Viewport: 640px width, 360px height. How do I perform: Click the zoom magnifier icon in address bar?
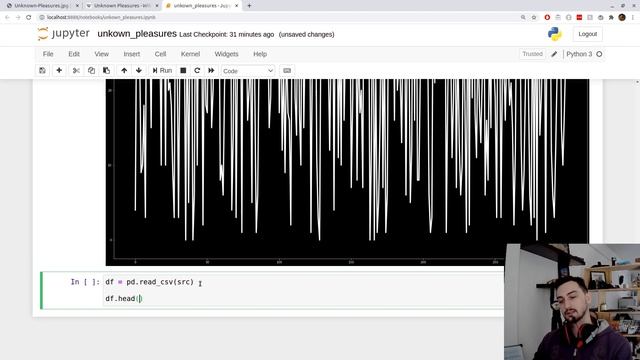tap(523, 17)
